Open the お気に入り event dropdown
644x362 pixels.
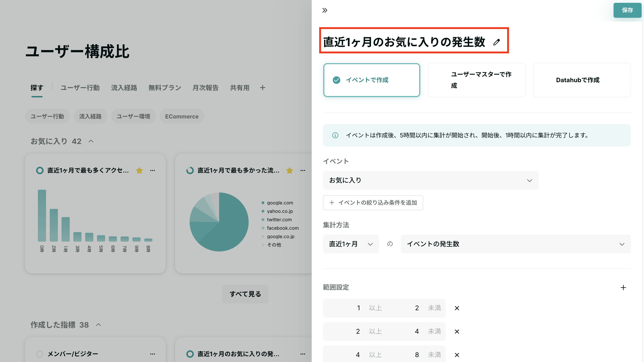coord(431,180)
